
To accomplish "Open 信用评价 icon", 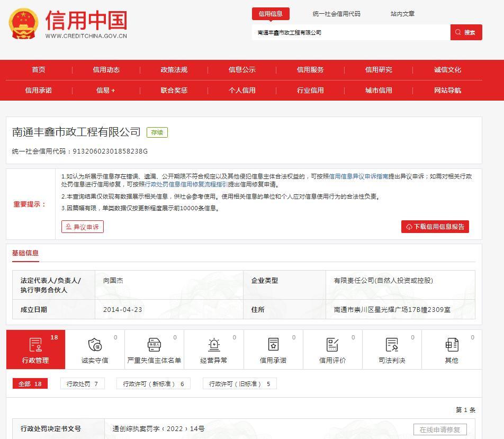I will point(332,345).
